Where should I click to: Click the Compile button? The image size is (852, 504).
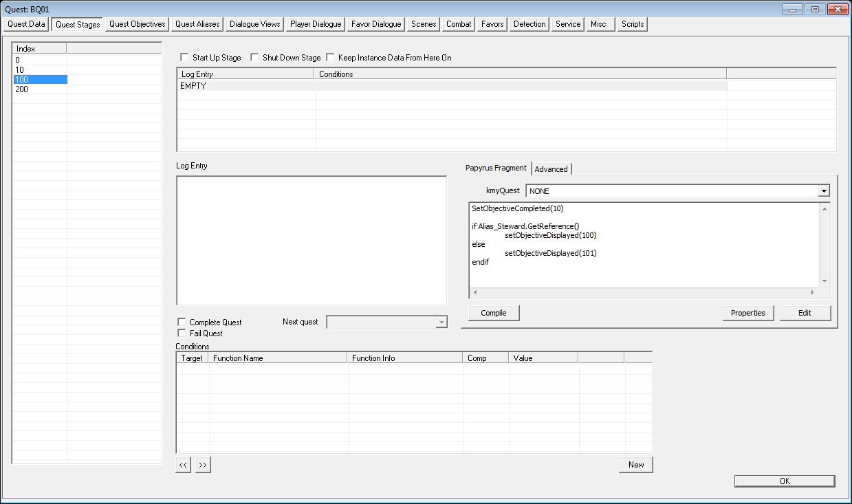[x=494, y=313]
